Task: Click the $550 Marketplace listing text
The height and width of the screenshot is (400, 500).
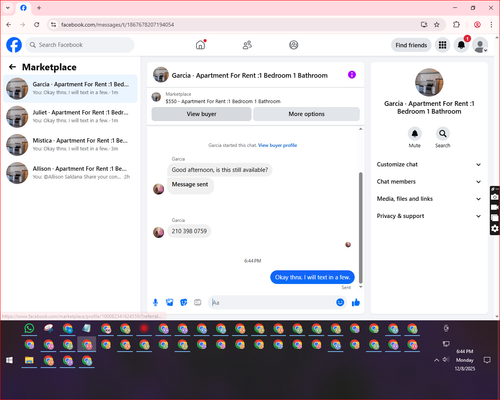Action: 223,101
